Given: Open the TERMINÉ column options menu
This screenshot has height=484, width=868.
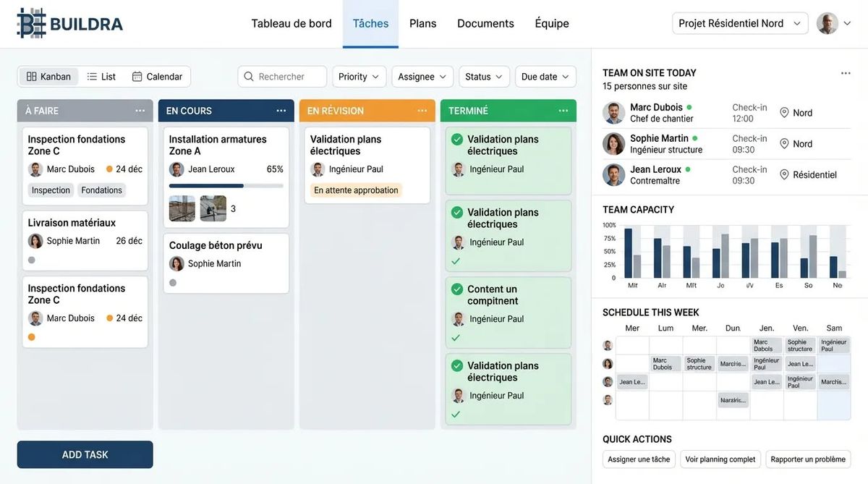Looking at the screenshot, I should pyautogui.click(x=563, y=111).
